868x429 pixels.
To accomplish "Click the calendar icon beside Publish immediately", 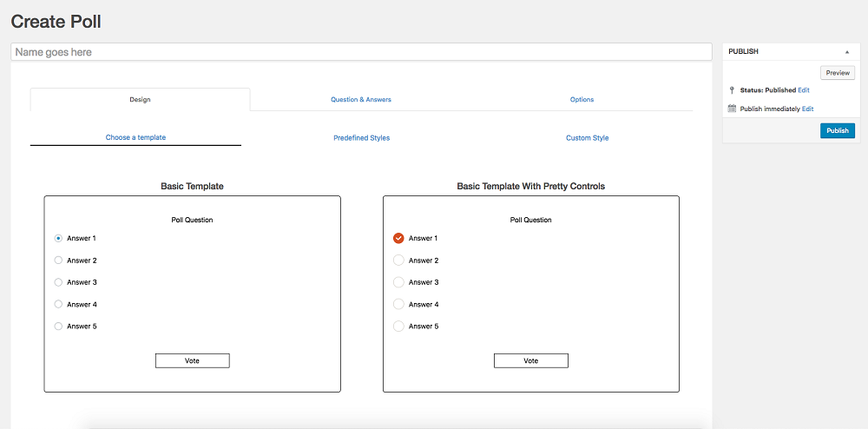I will [732, 109].
